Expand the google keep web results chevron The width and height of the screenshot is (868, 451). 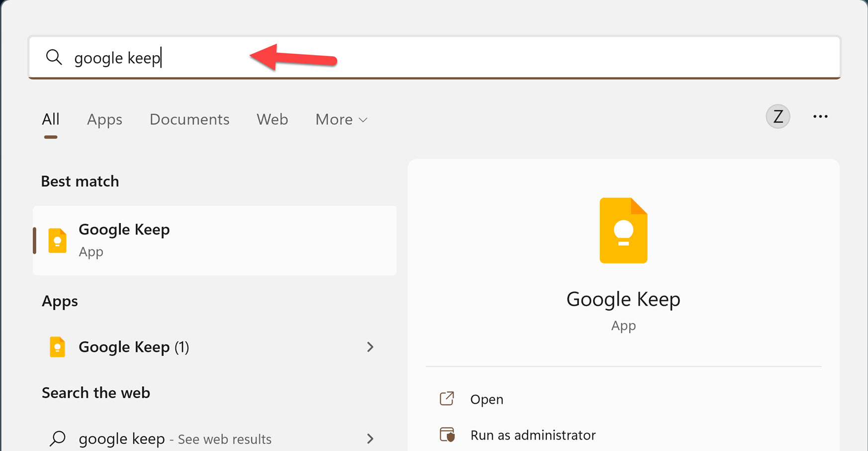click(370, 439)
